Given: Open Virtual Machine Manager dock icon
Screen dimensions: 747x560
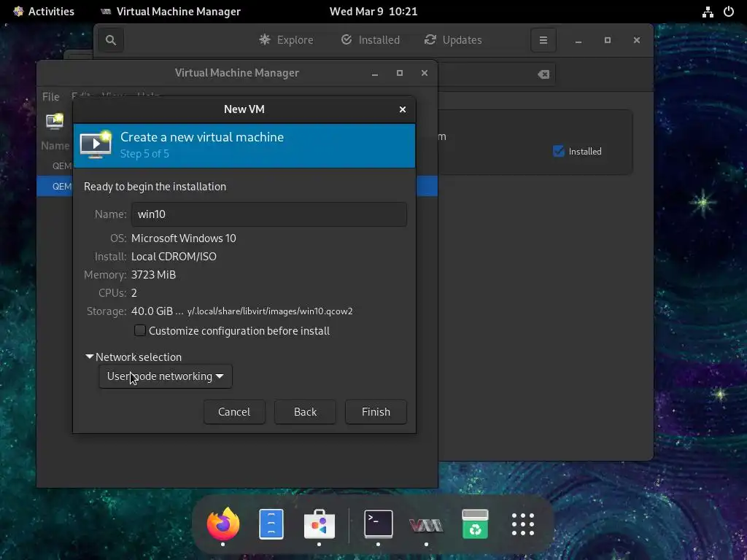Looking at the screenshot, I should pyautogui.click(x=426, y=525).
